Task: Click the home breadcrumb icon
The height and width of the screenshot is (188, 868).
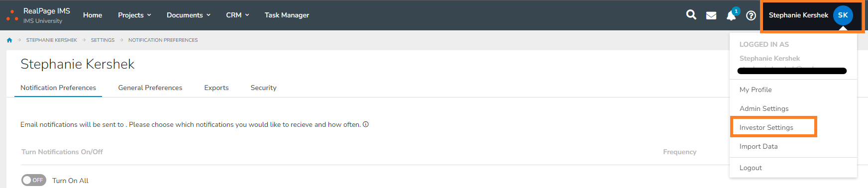Action: click(9, 40)
